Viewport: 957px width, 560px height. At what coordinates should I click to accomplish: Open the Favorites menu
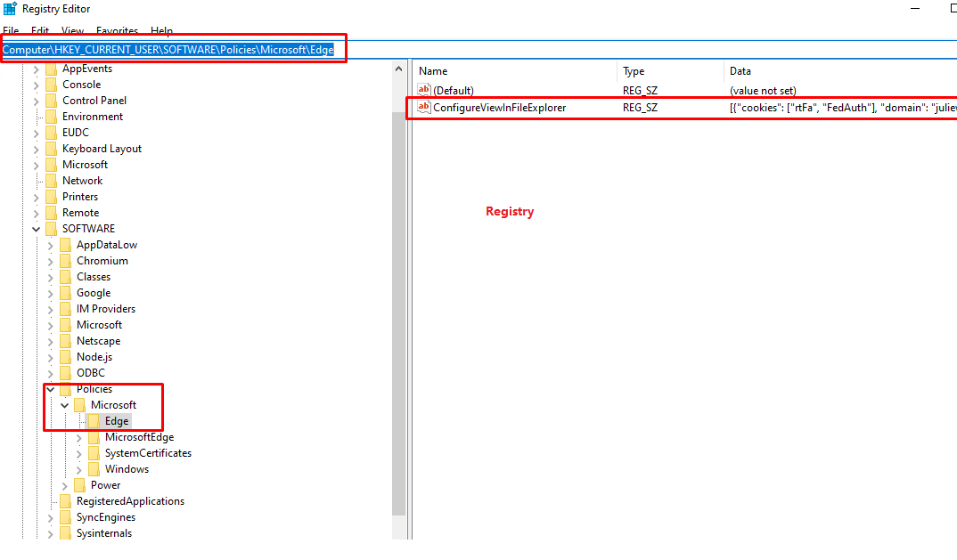pyautogui.click(x=117, y=30)
